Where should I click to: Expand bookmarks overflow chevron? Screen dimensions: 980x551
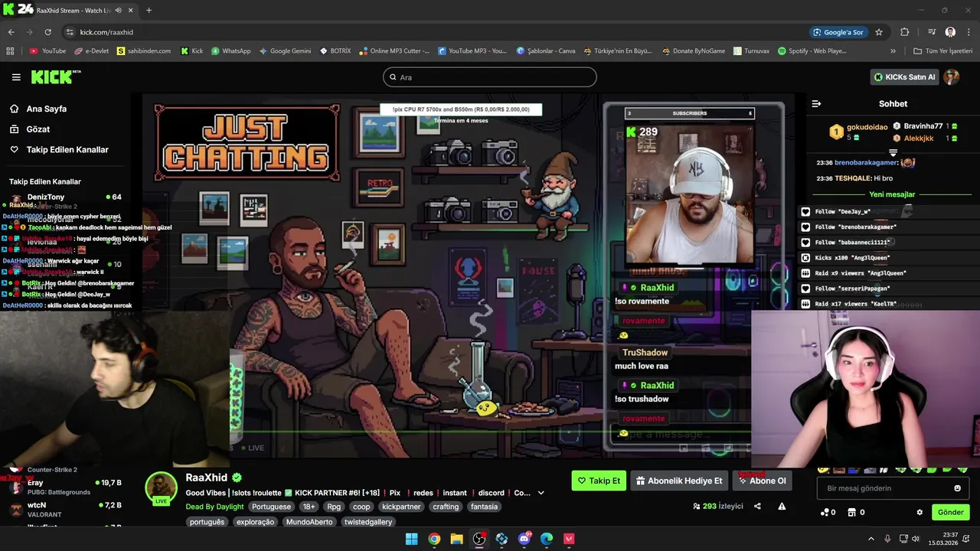click(x=893, y=51)
